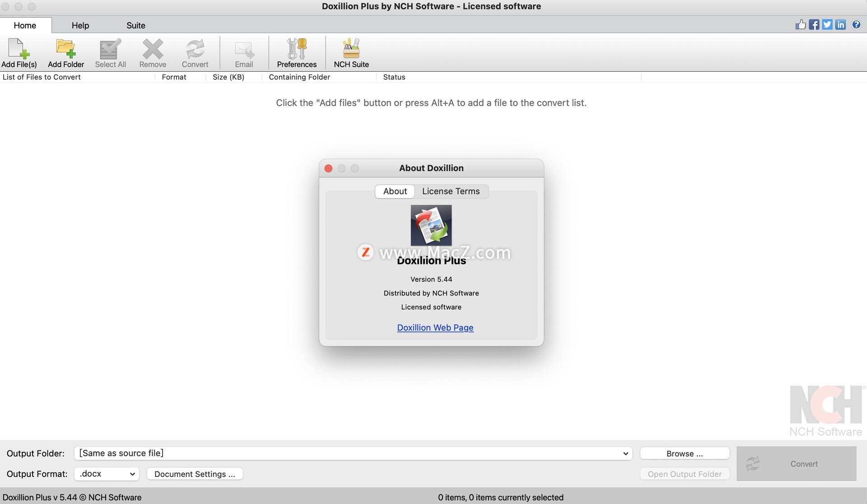The width and height of the screenshot is (867, 504).
Task: Open the Suite tab
Action: [136, 25]
